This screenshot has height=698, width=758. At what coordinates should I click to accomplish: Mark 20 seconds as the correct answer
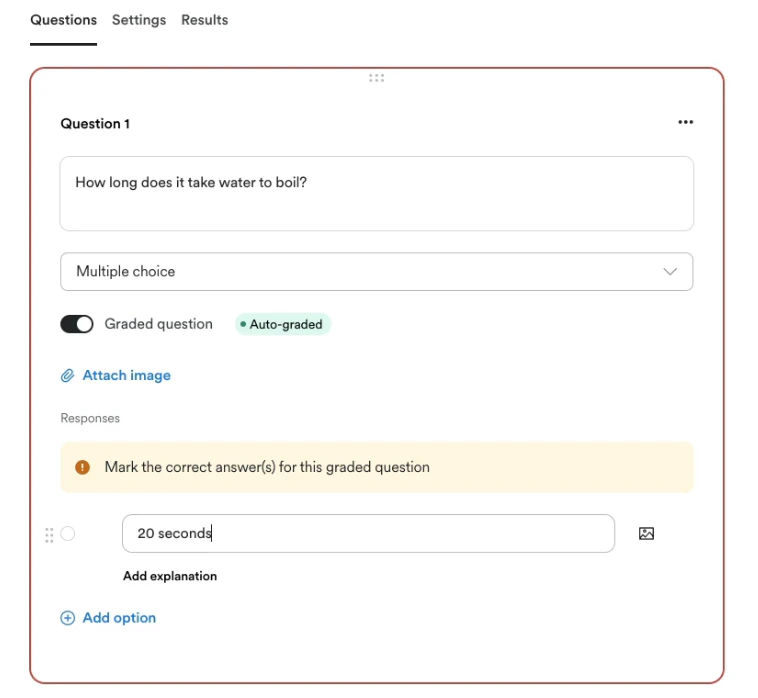tap(68, 533)
